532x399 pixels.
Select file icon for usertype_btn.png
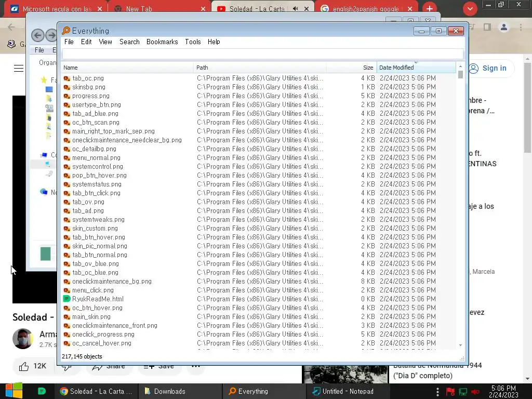click(67, 105)
